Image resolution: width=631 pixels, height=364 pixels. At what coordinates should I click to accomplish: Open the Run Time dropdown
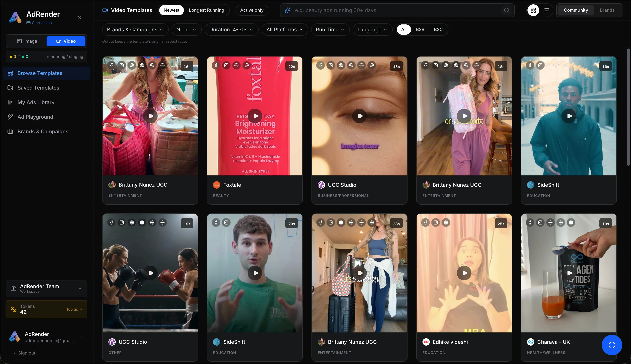click(330, 30)
